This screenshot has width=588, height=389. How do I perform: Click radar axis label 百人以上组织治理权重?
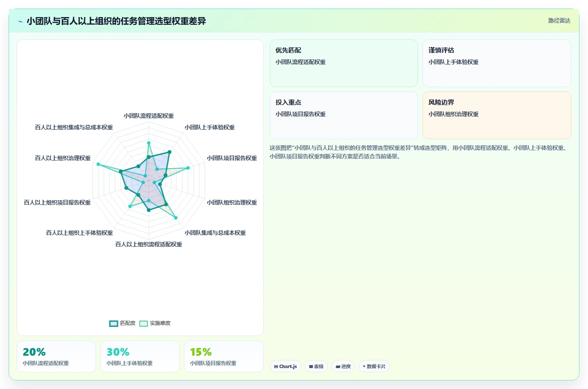63,158
